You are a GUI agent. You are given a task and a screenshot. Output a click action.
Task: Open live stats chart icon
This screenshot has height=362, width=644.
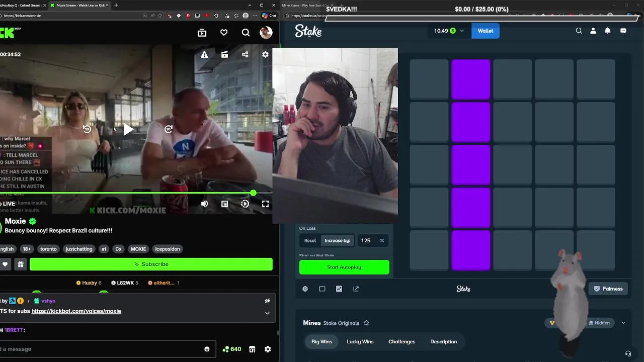click(x=339, y=289)
